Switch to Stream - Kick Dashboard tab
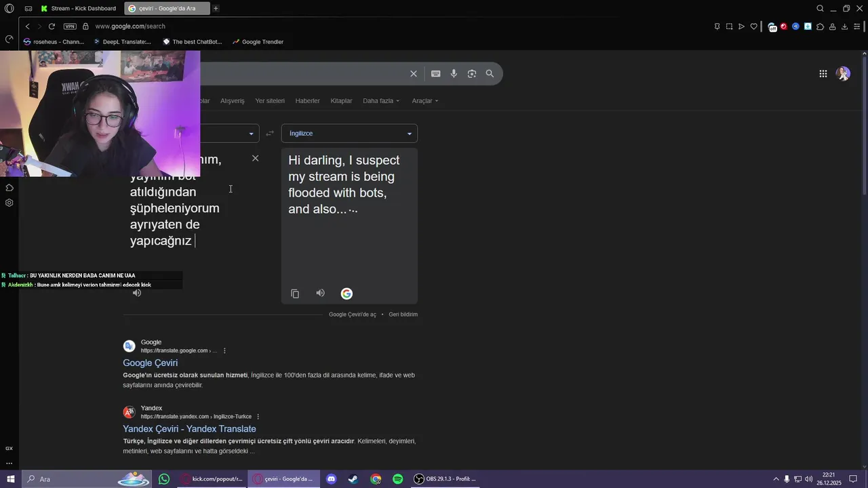 coord(78,8)
